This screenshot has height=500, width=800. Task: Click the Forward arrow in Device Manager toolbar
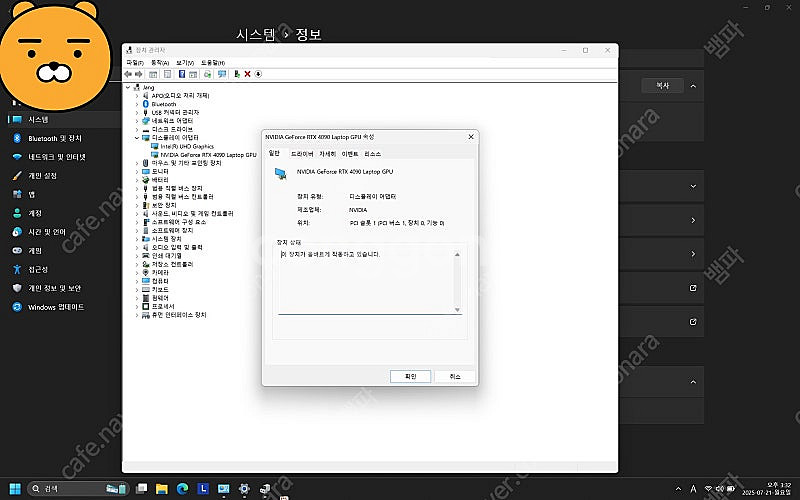pyautogui.click(x=138, y=74)
